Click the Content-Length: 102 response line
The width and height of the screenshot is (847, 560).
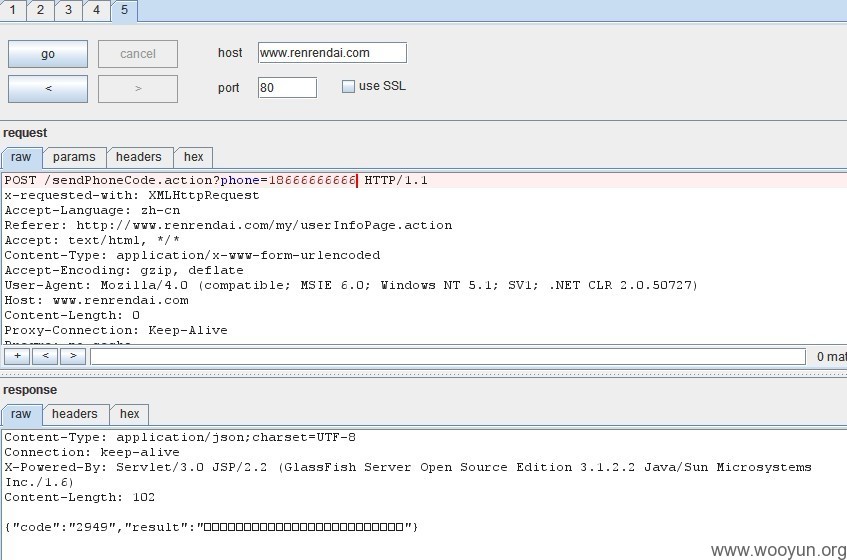coord(80,497)
